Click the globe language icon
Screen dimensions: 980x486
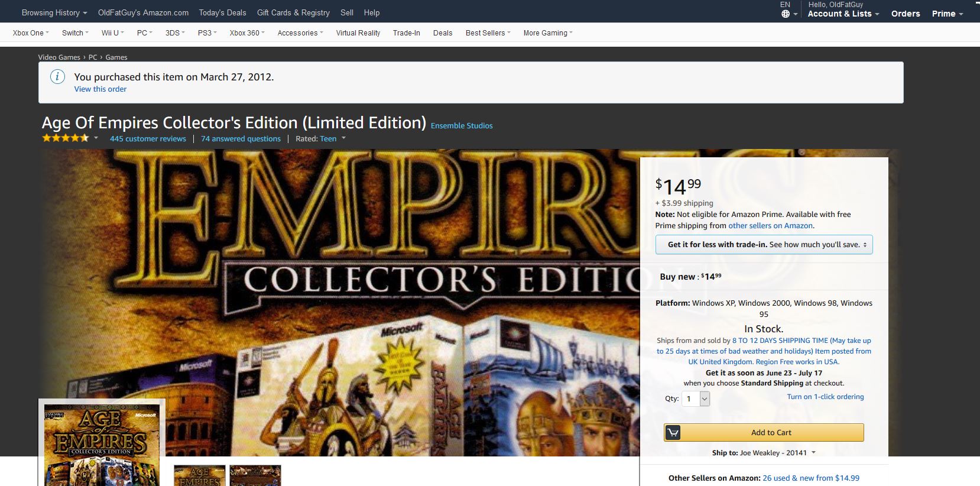coord(786,14)
